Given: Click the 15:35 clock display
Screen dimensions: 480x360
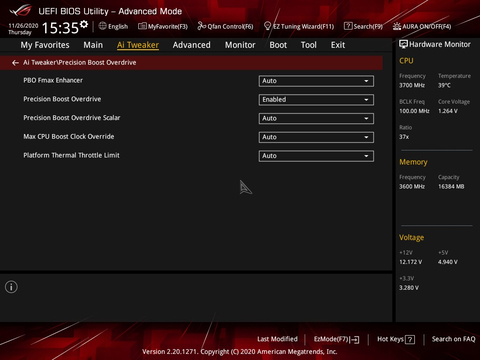Looking at the screenshot, I should 60,28.
